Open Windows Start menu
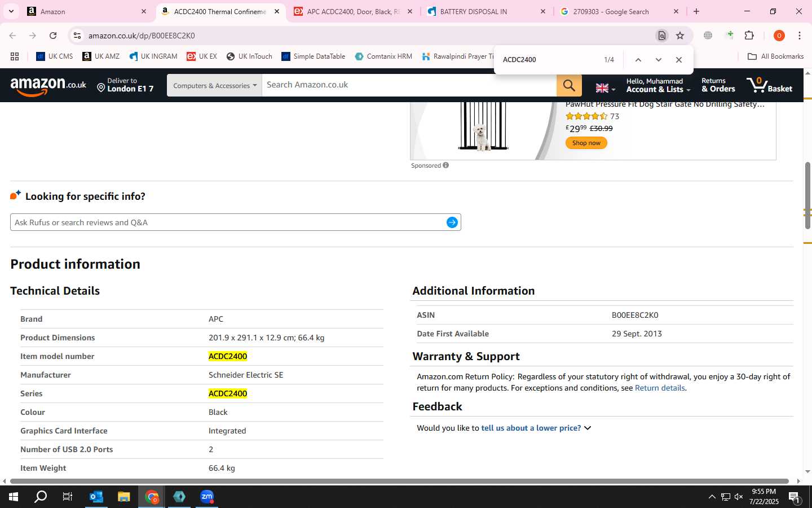 tap(14, 497)
